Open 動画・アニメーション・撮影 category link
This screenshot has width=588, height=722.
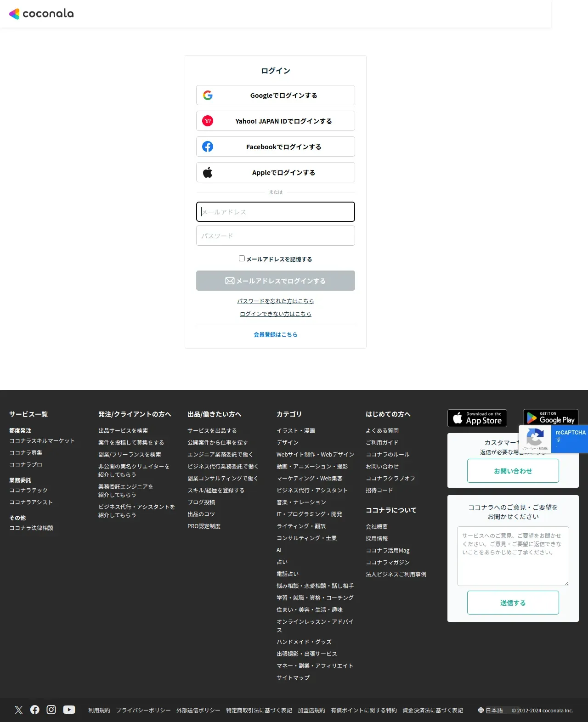click(x=312, y=467)
